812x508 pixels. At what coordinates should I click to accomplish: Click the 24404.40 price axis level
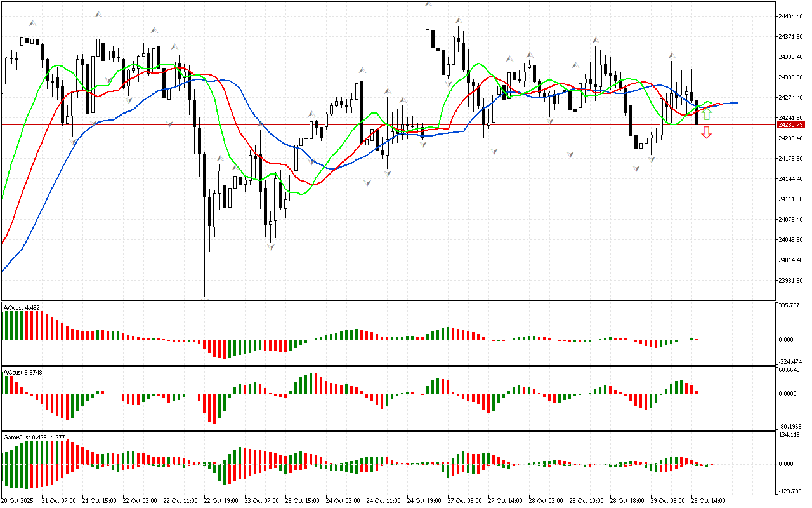[x=790, y=16]
